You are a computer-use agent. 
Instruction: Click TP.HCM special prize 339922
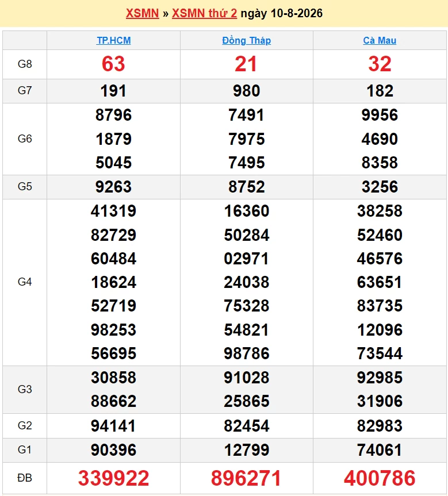pyautogui.click(x=113, y=478)
